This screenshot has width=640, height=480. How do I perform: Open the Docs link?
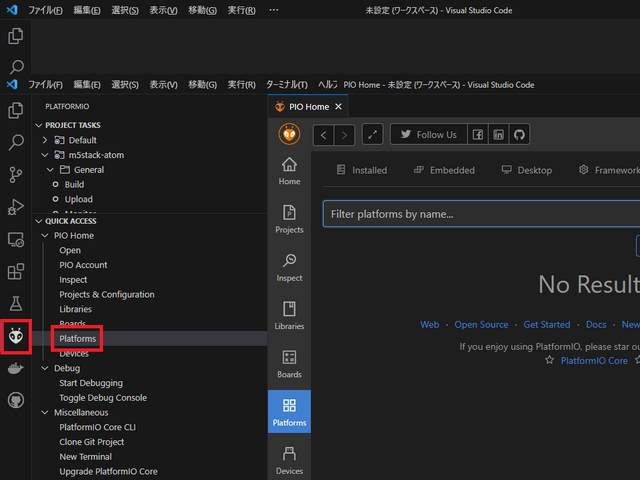pyautogui.click(x=596, y=324)
